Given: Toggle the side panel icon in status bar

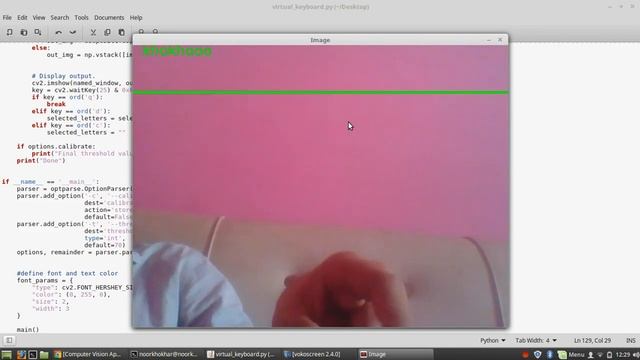Looking at the screenshot, I should pos(9,340).
